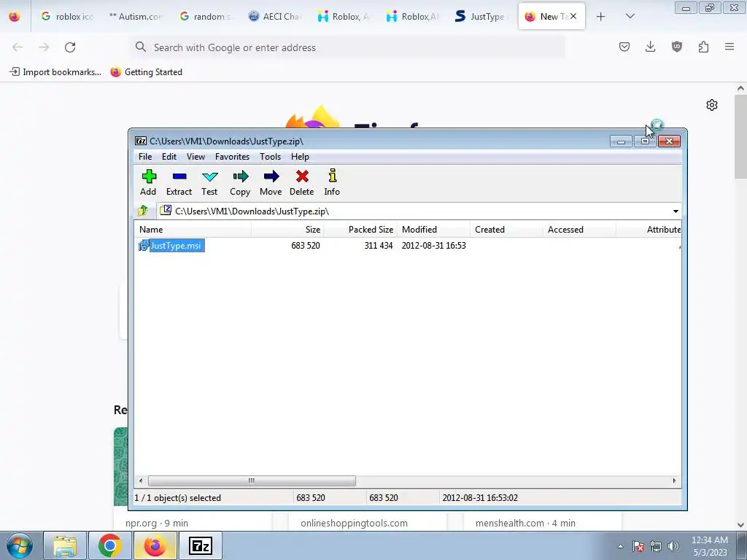Click the horizontal scrollbar left arrow
This screenshot has height=560, width=747.
(x=141, y=481)
